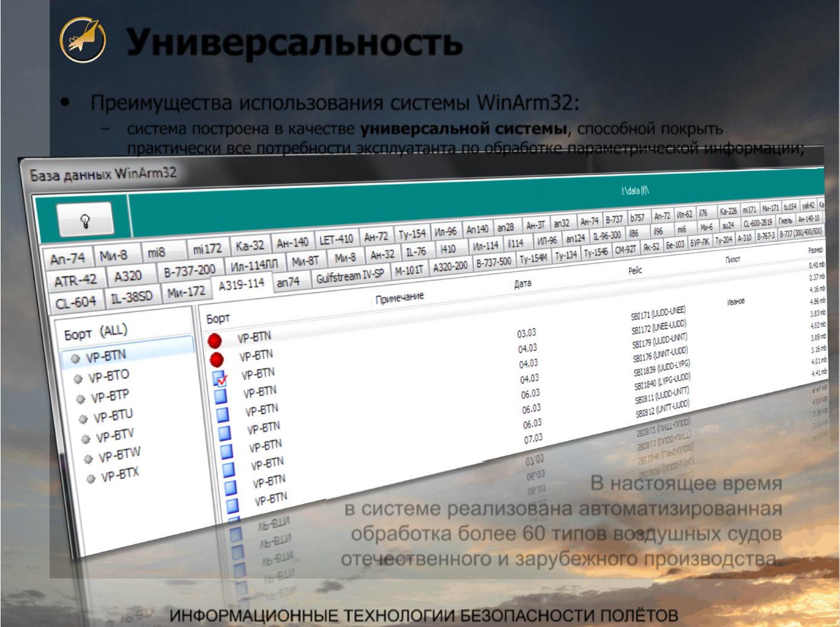The height and width of the screenshot is (627, 840).
Task: Click the lightbulb button in the toolbar
Action: [85, 219]
